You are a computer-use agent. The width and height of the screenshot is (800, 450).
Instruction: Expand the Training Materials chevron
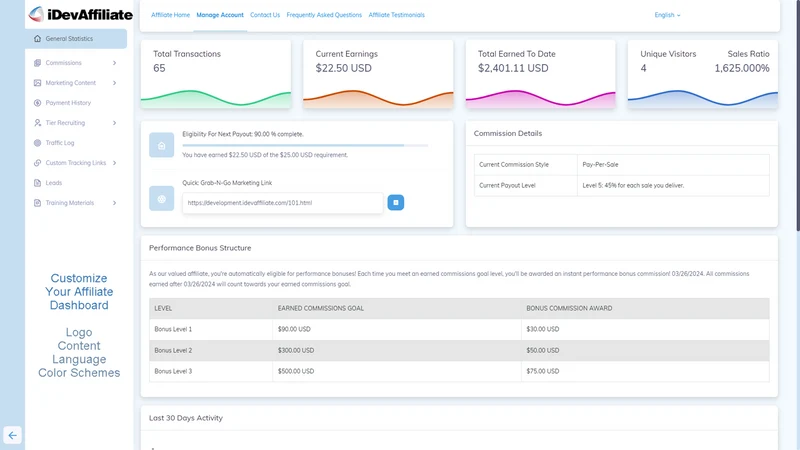tap(114, 203)
